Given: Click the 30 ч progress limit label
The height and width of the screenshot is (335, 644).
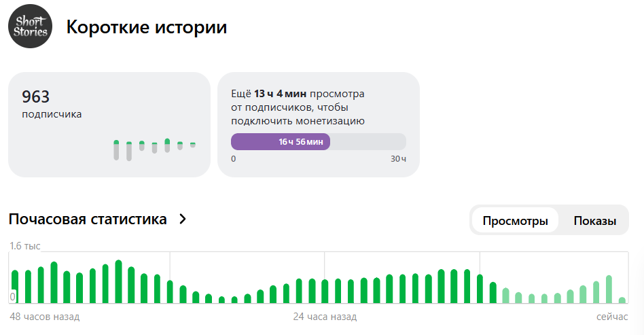Looking at the screenshot, I should coord(398,159).
